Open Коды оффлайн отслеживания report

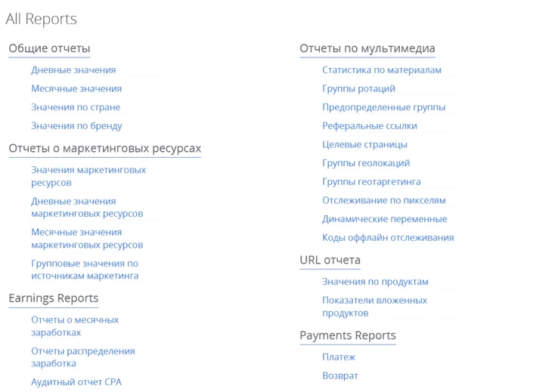click(x=388, y=238)
